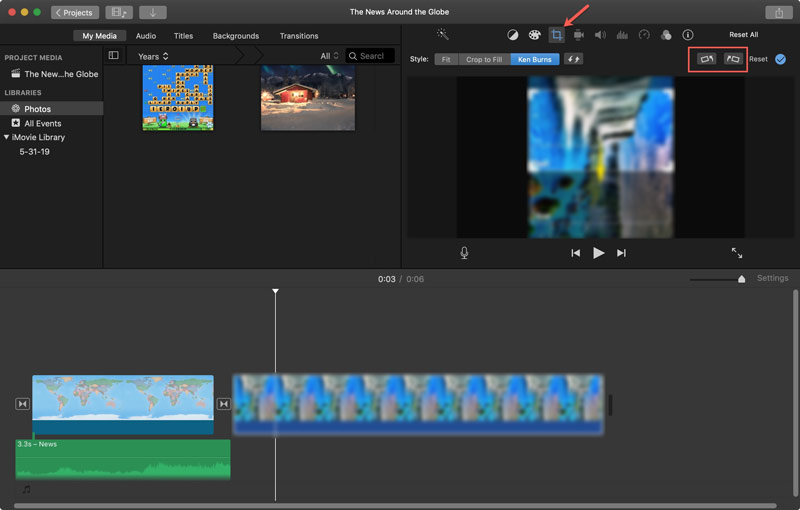800x510 pixels.
Task: Adjust the timeline zoom slider
Action: 741,279
